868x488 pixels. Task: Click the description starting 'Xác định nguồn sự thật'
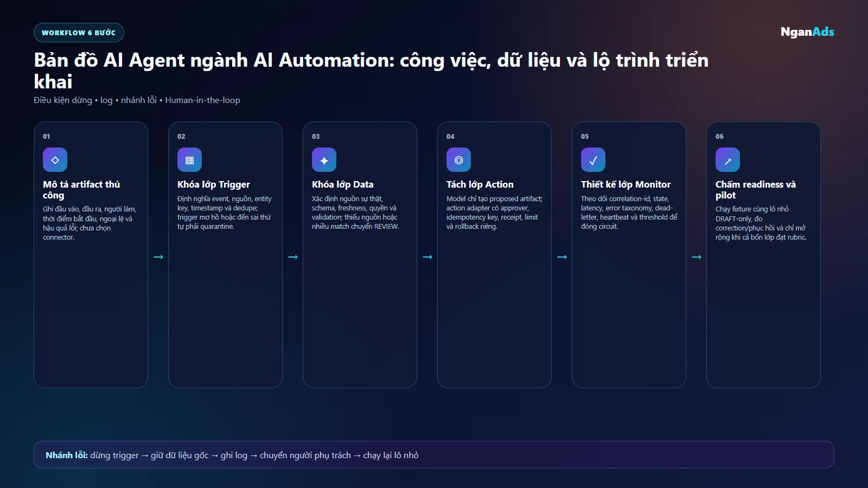[355, 213]
